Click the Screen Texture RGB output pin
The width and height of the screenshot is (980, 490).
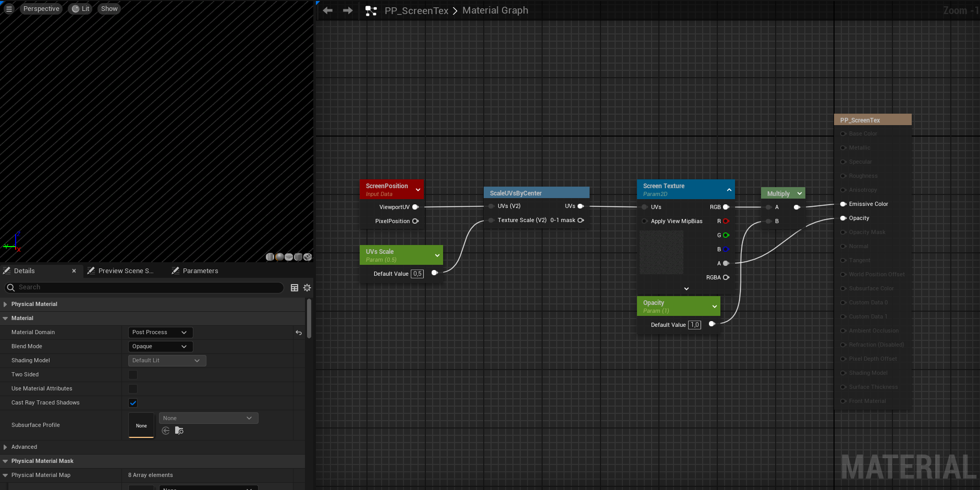click(726, 207)
